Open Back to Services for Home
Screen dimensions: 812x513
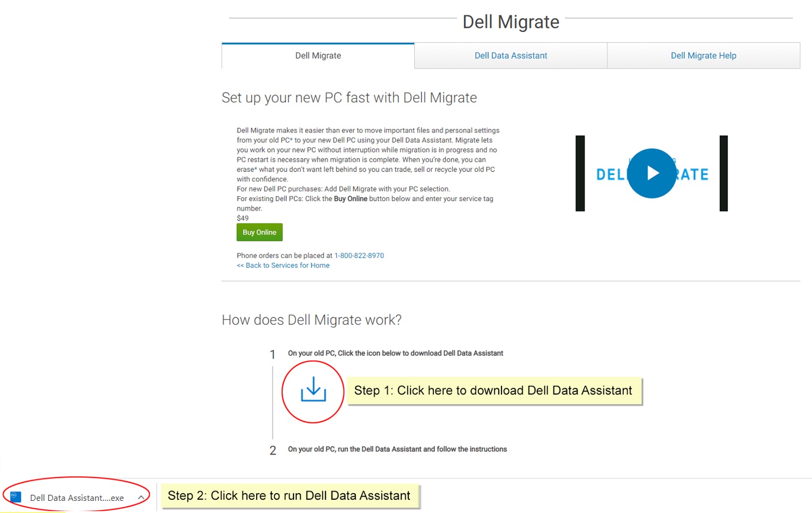click(x=283, y=265)
